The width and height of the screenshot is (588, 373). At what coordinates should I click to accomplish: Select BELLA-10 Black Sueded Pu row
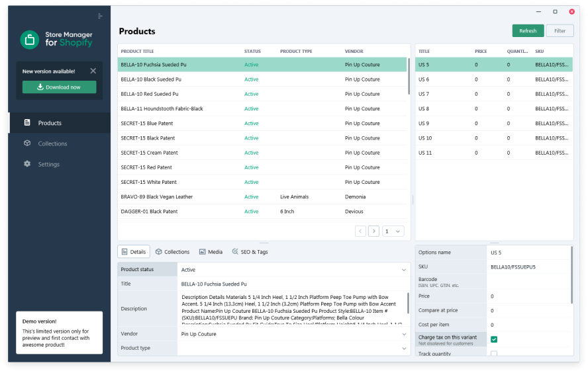coord(262,79)
